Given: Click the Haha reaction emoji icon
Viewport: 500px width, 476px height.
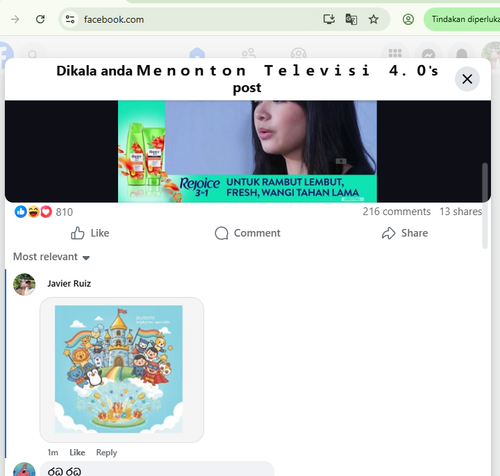Looking at the screenshot, I should click(33, 211).
